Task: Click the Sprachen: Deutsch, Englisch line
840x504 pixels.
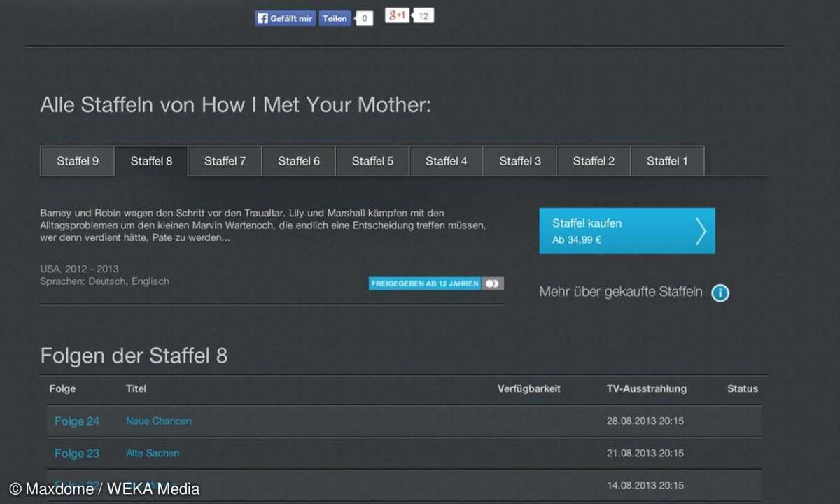Action: click(x=105, y=281)
